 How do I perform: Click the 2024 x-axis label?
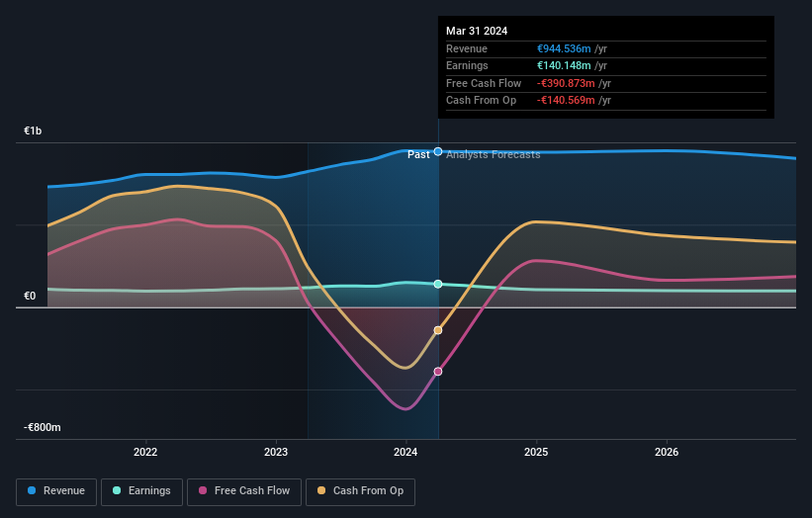pyautogui.click(x=406, y=453)
